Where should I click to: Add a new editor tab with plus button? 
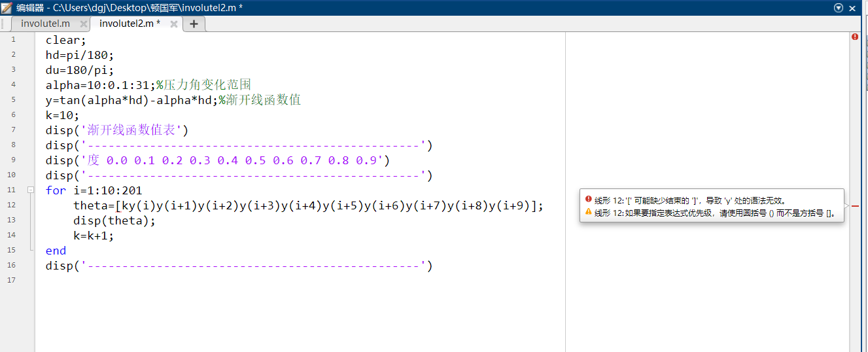point(194,24)
